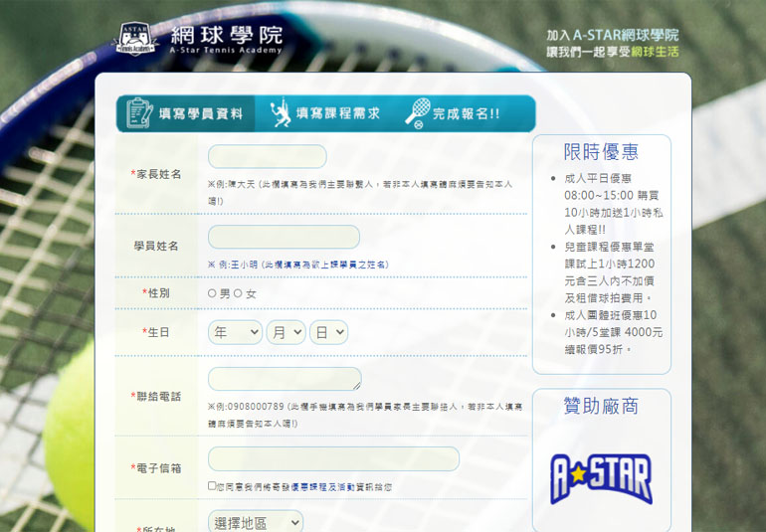Click the 限時優惠 heading
Screen dimensions: 766x532
click(601, 151)
